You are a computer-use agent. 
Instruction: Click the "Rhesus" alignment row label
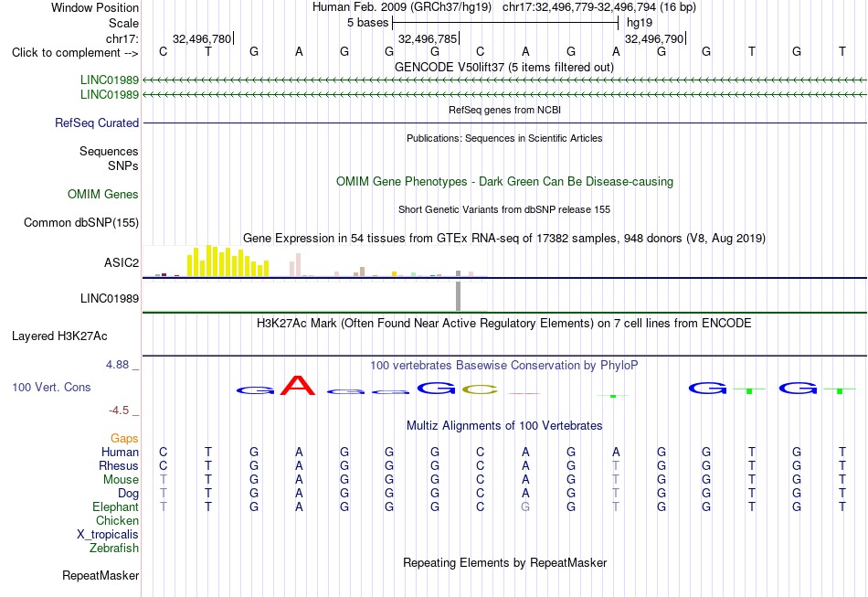(x=119, y=465)
